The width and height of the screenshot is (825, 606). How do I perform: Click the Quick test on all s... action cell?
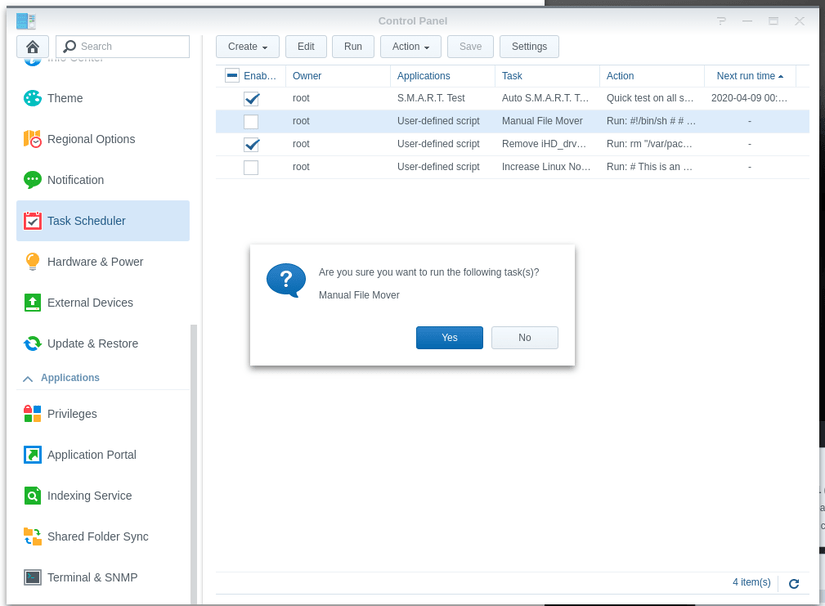(x=650, y=98)
